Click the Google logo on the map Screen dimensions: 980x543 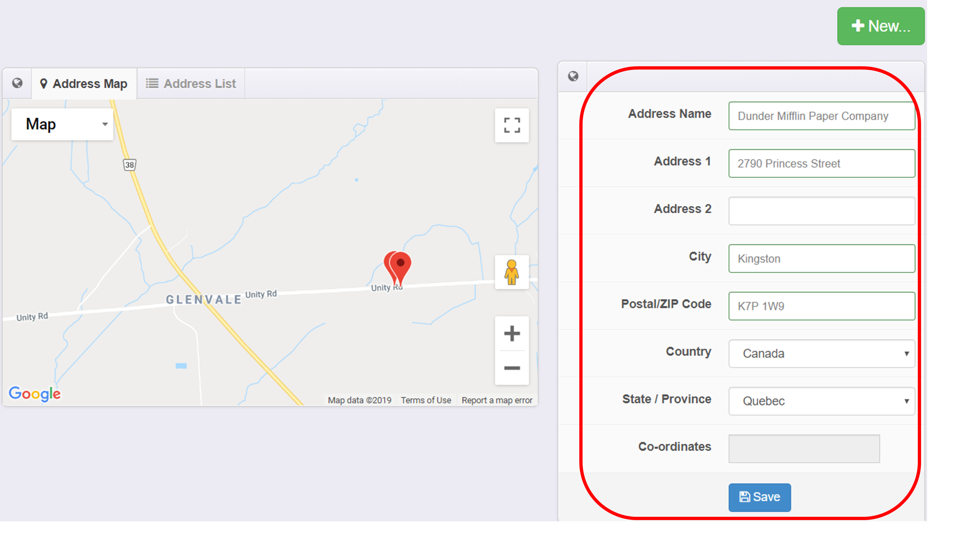tap(35, 394)
